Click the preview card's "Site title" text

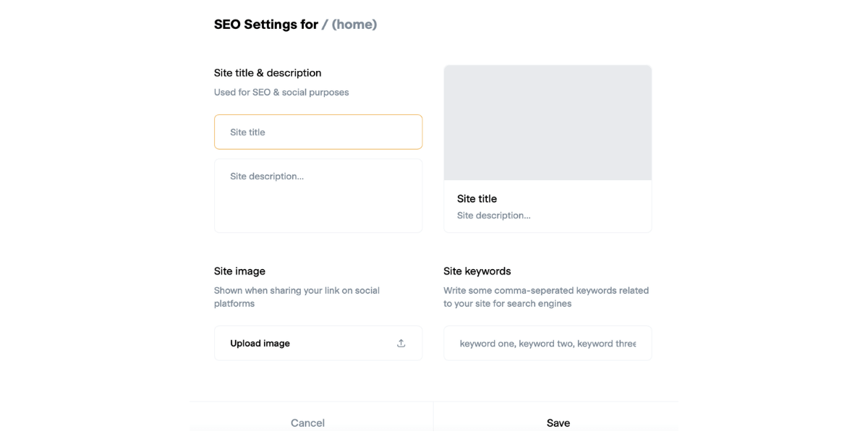tap(477, 198)
